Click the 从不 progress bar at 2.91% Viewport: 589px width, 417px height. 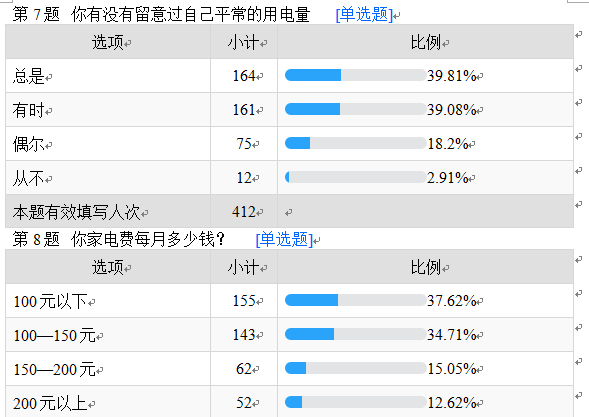[x=355, y=177]
